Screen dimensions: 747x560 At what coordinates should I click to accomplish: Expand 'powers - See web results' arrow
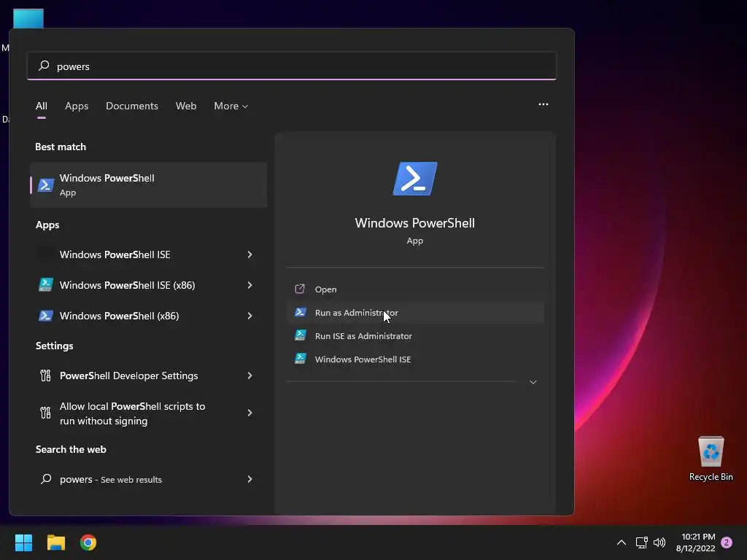(x=249, y=479)
